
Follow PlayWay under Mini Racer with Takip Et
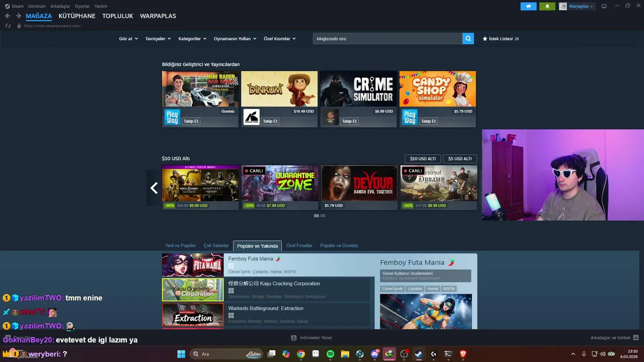191,121
